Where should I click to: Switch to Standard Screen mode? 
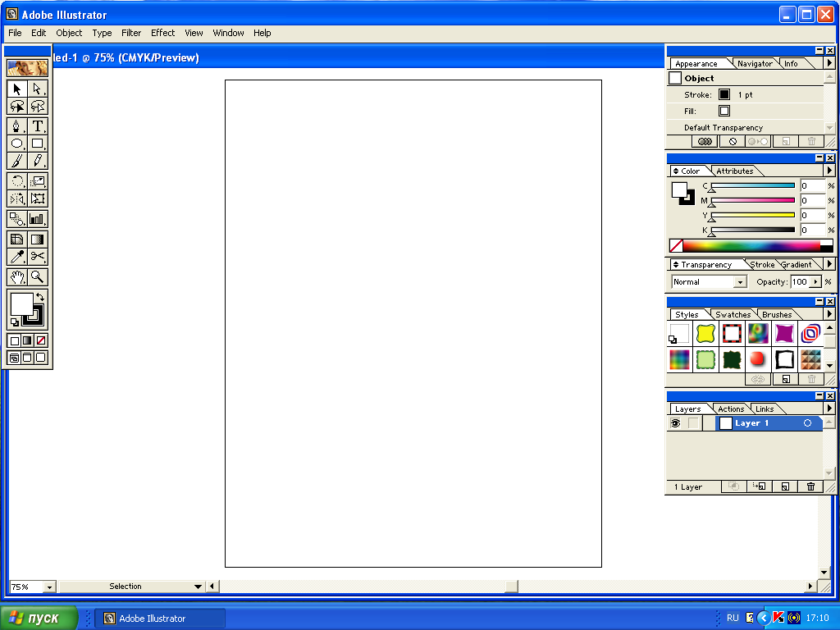click(x=15, y=358)
